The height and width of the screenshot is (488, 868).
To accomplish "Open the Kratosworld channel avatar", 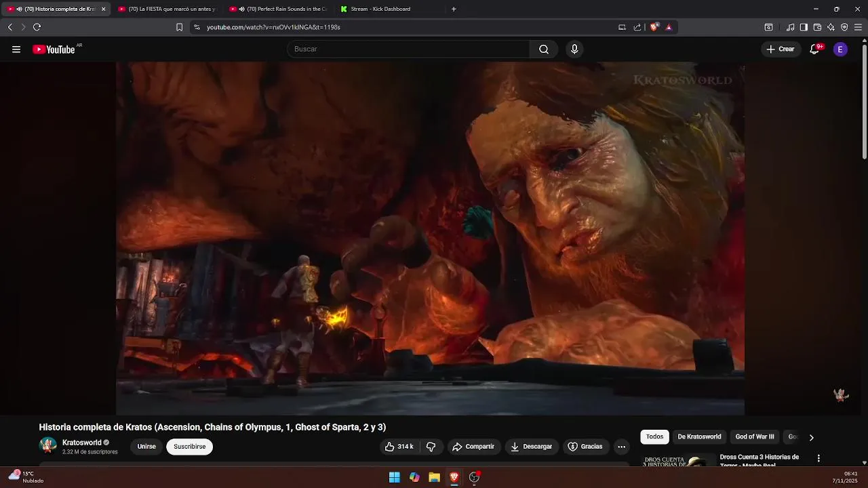I will click(47, 445).
